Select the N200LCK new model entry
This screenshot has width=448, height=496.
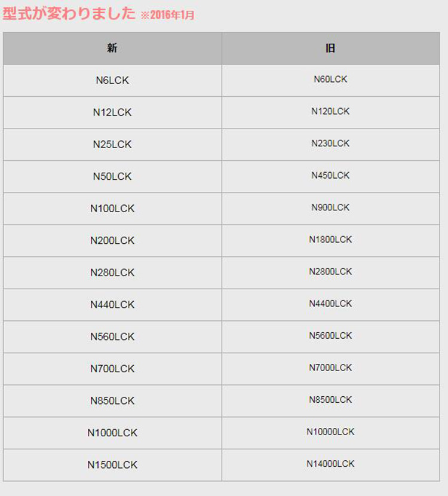(x=112, y=240)
